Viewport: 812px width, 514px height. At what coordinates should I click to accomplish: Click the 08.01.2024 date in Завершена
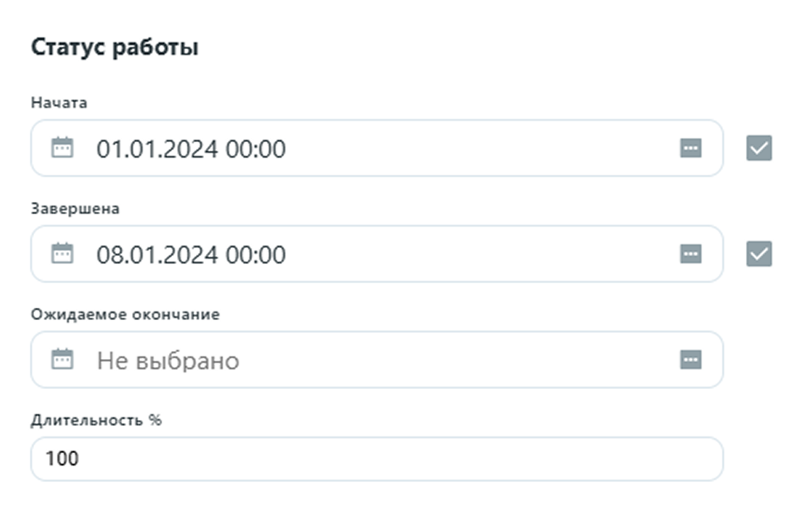158,255
